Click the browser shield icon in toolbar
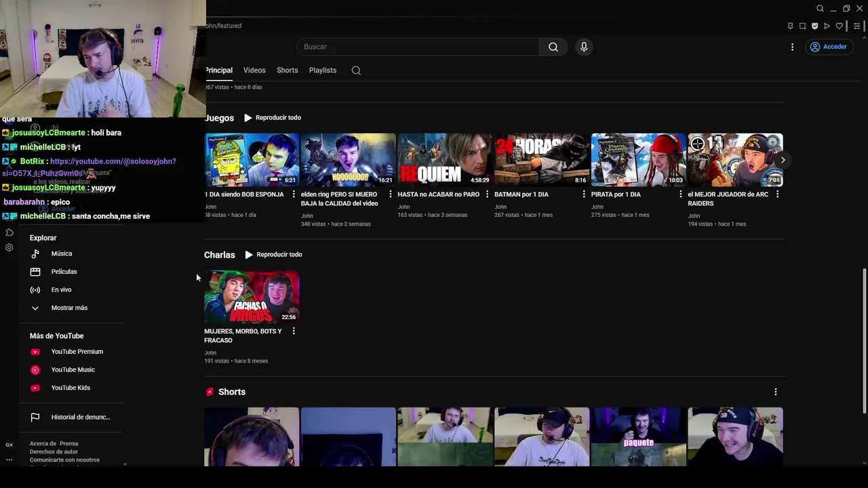 814,26
